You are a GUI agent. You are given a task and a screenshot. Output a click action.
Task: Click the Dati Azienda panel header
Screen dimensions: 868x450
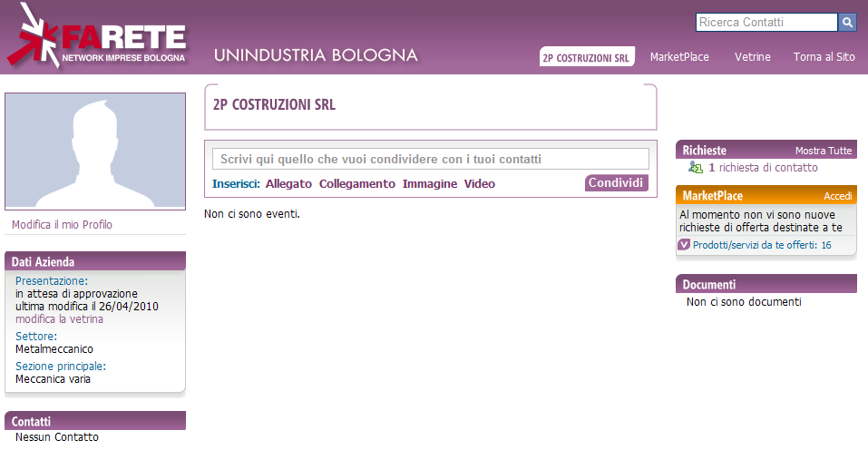[95, 261]
